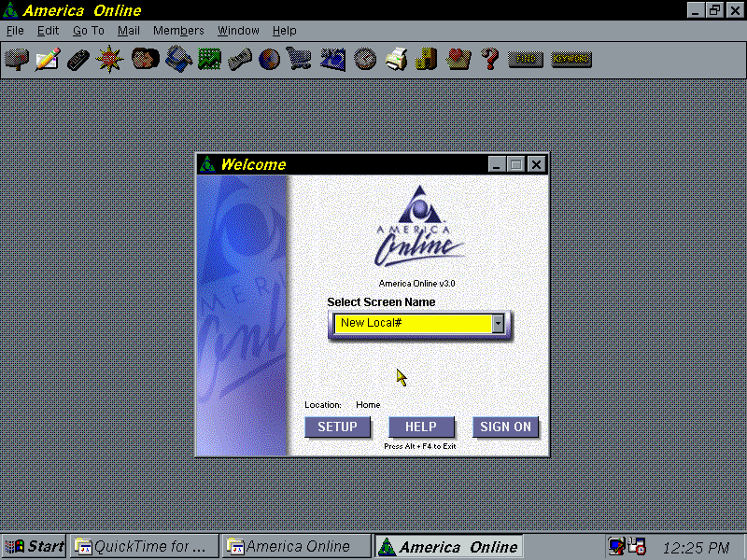Click the question mark help icon

point(489,60)
